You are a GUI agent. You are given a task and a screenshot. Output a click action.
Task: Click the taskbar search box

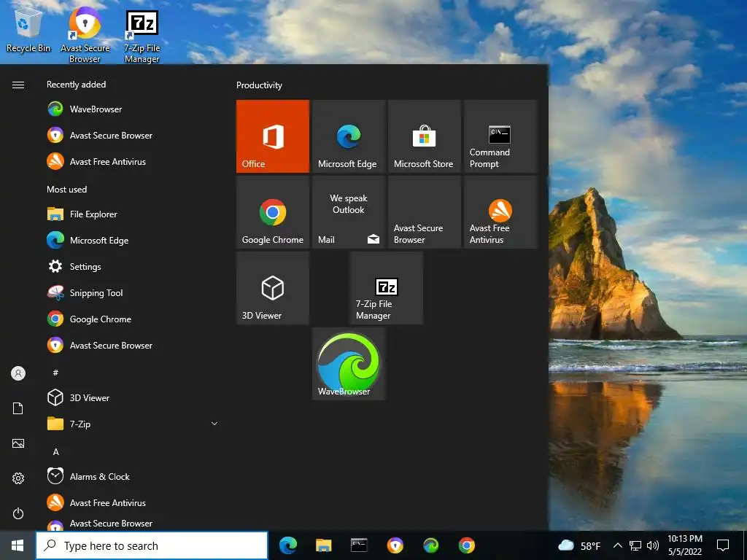(x=152, y=545)
